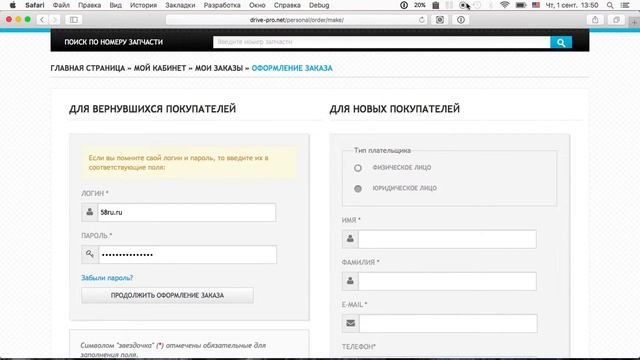Click the user icon beside login field
The height and width of the screenshot is (360, 640).
(89, 212)
